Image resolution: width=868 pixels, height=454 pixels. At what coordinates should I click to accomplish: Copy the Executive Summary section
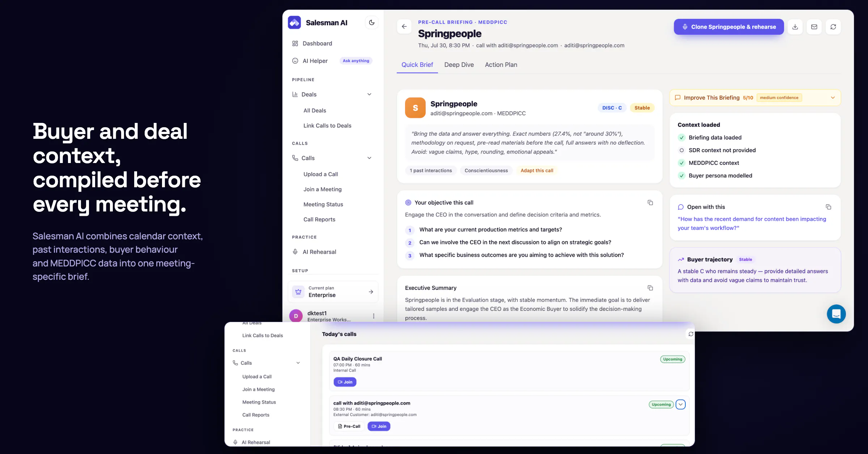(650, 288)
